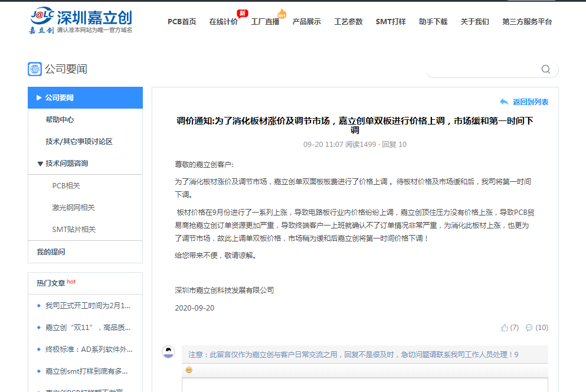
Task: Click 给您带来不便，敬请谅解。 line
Action: 215,256
